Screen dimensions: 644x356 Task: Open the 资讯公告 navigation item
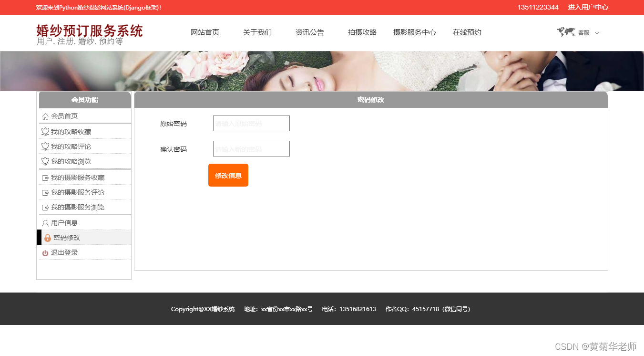(310, 32)
